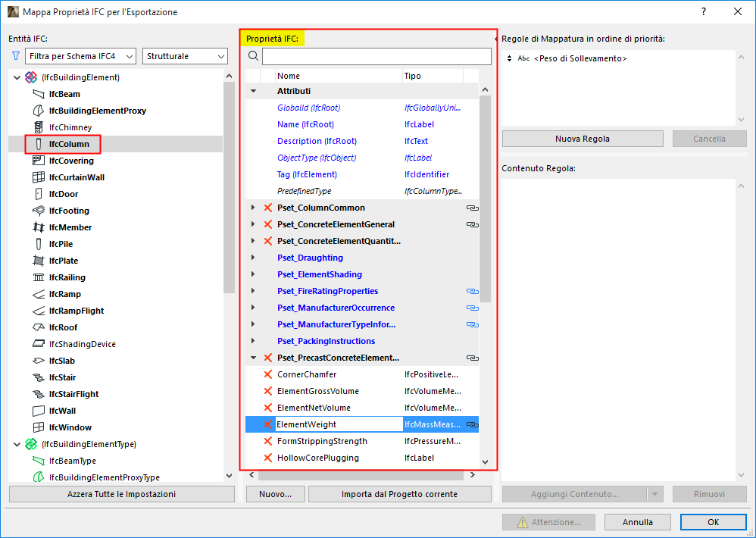Click the IfcChimney entity icon
This screenshot has height=538, width=756.
[39, 127]
